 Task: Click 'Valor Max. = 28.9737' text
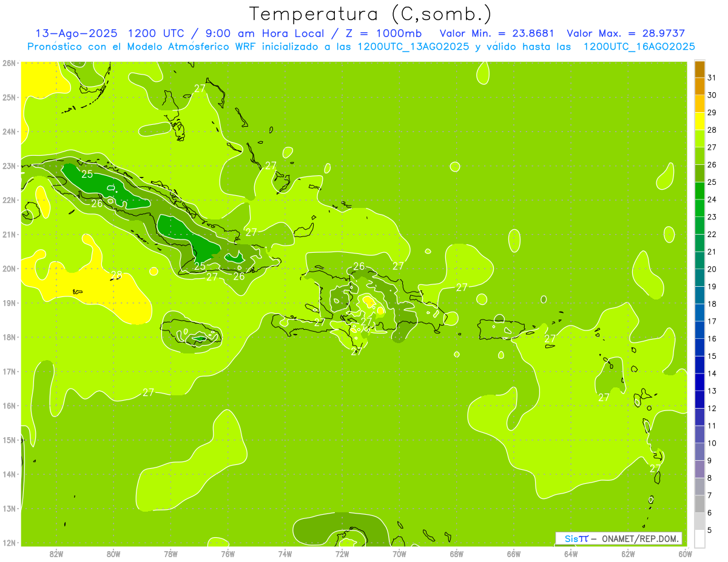pos(625,33)
